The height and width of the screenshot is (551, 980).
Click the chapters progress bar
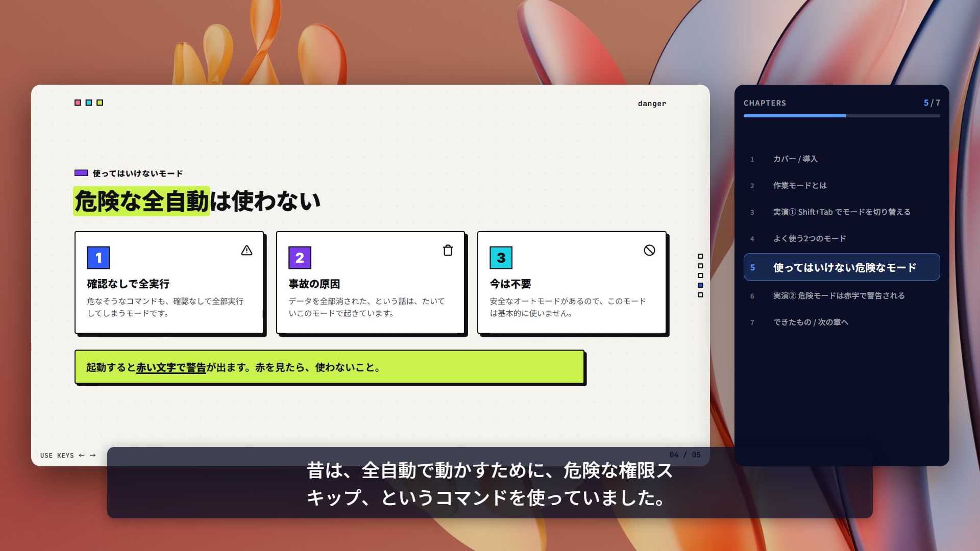(x=842, y=116)
